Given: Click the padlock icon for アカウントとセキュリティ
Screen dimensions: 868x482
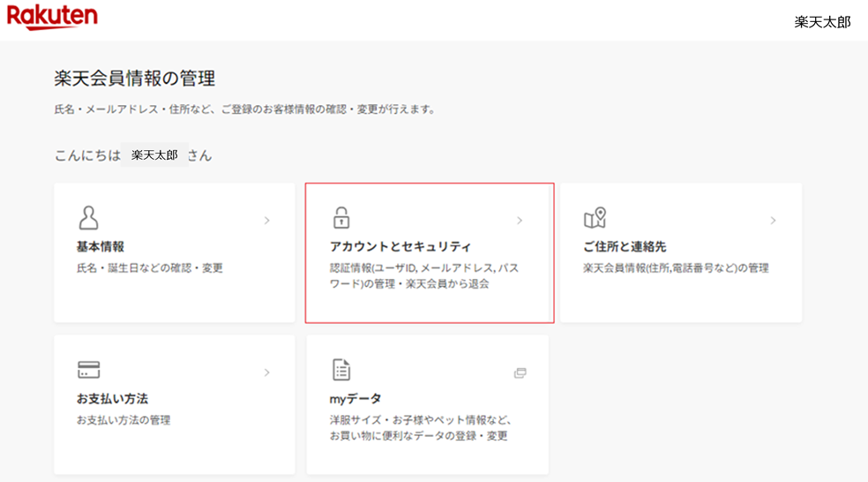Looking at the screenshot, I should coord(341,218).
